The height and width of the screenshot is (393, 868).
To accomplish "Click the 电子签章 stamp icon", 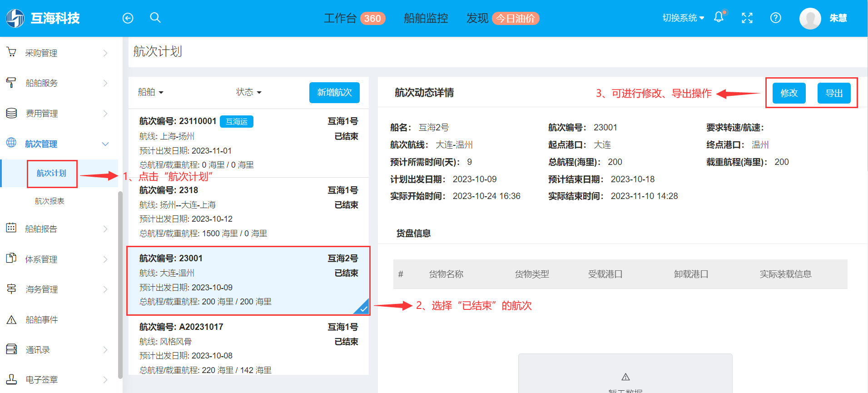I will pos(11,379).
